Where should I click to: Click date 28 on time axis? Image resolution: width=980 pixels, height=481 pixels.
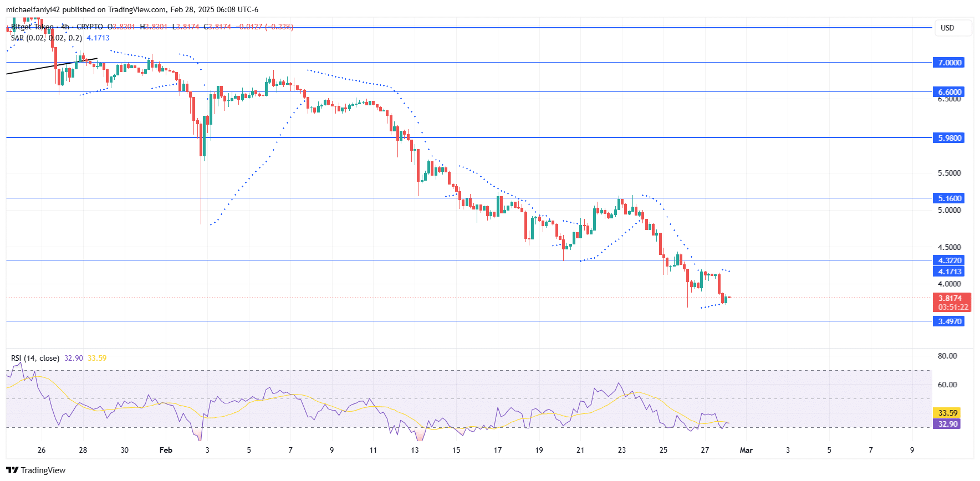click(x=83, y=450)
